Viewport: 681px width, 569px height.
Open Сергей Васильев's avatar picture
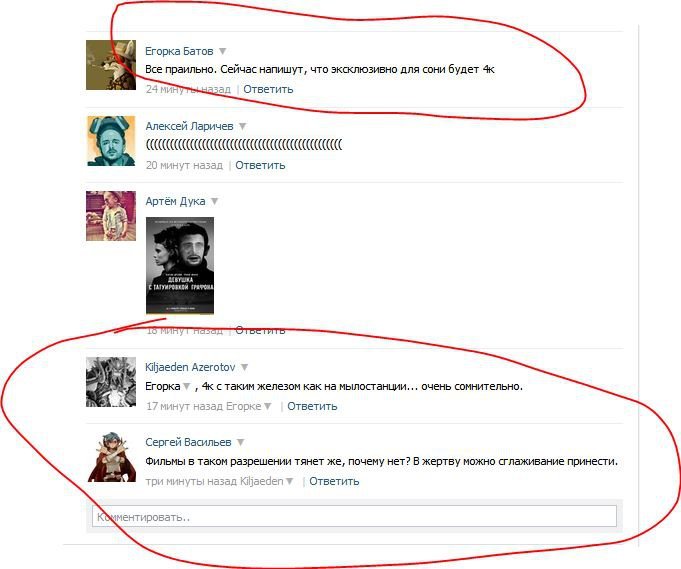tap(111, 457)
